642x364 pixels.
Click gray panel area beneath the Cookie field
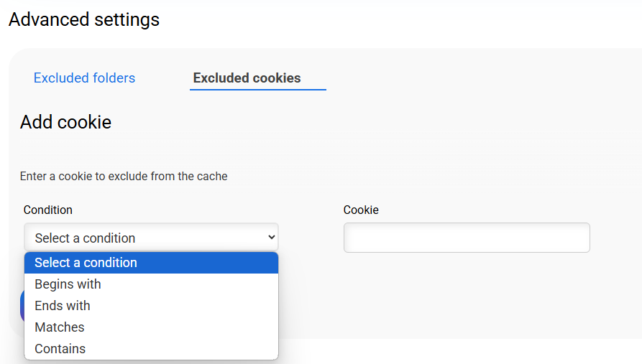tap(467, 294)
